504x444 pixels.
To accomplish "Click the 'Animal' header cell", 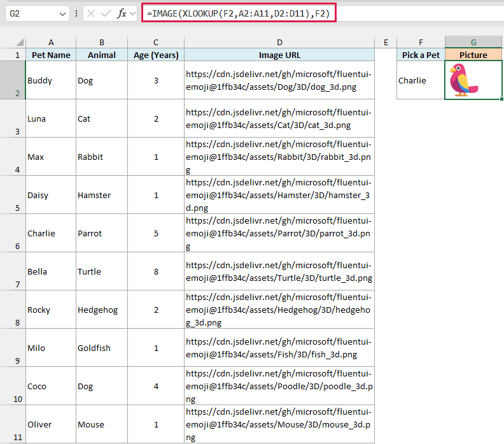I will 102,55.
